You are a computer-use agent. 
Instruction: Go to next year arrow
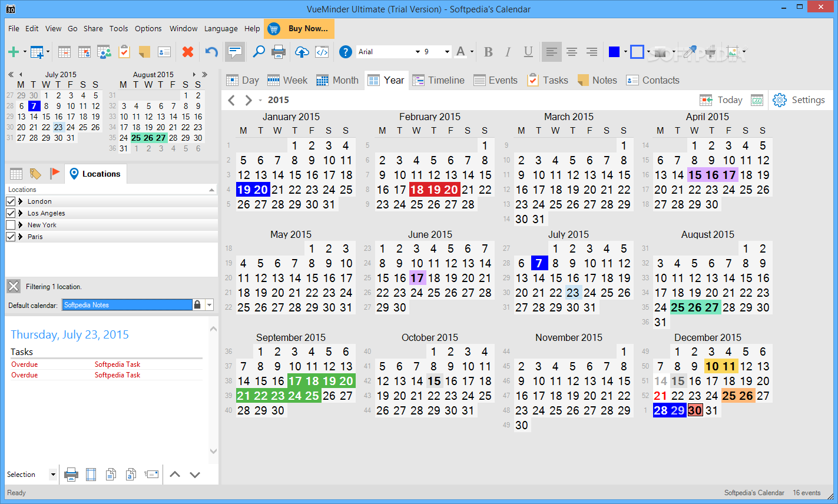point(249,100)
